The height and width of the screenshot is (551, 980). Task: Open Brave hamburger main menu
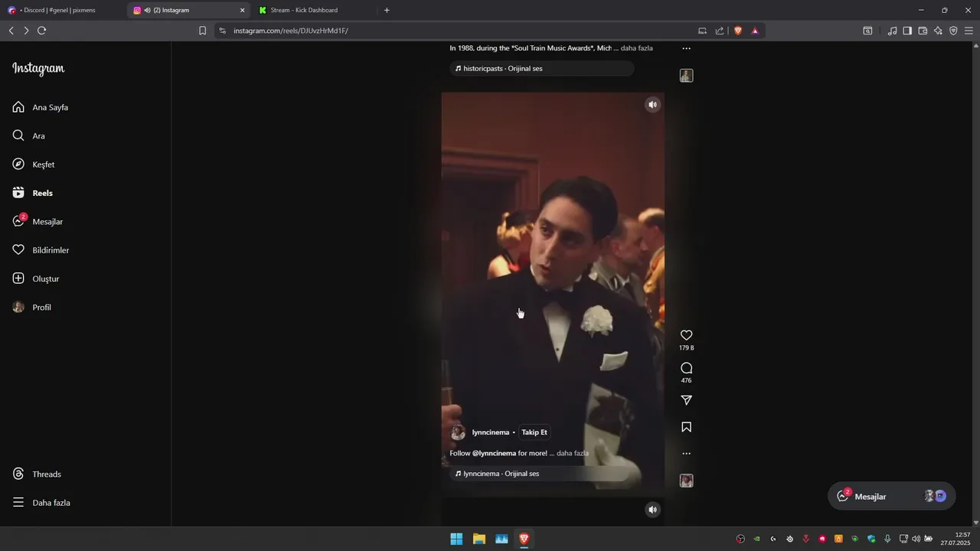[969, 31]
